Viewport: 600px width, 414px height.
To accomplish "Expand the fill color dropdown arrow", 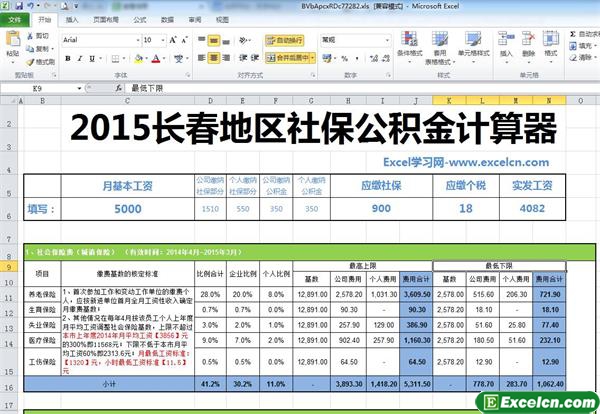I will [146, 59].
